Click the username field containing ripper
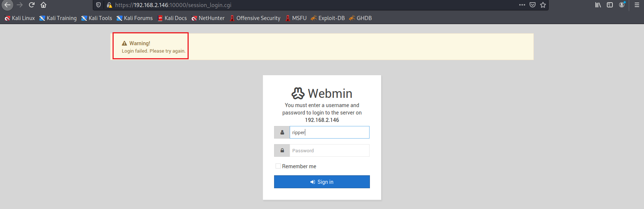This screenshot has height=209, width=644. click(329, 132)
